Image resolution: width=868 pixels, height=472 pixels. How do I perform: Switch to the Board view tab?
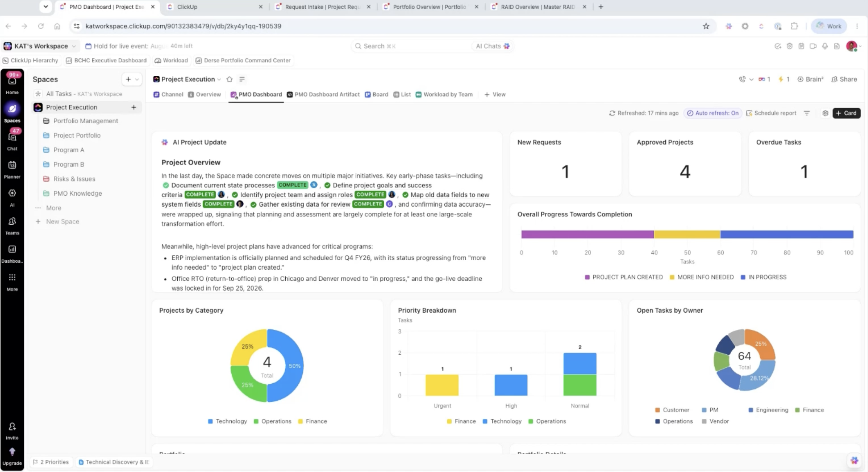[x=376, y=94]
